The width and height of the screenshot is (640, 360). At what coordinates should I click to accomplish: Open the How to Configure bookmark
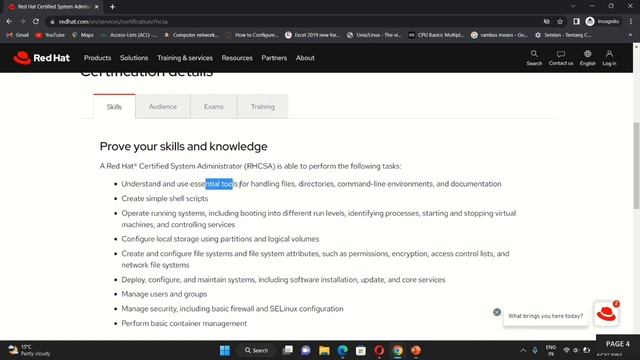point(252,35)
